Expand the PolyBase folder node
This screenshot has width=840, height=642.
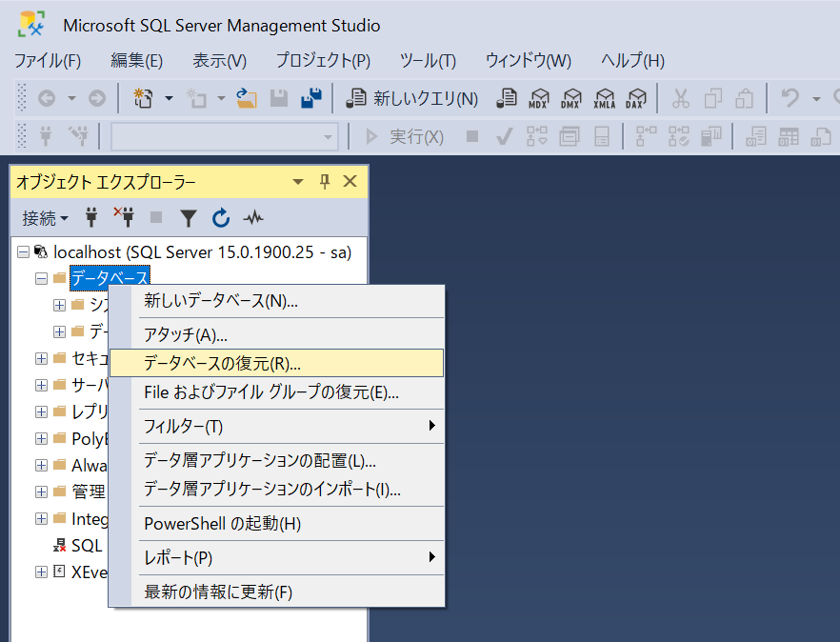pyautogui.click(x=41, y=438)
